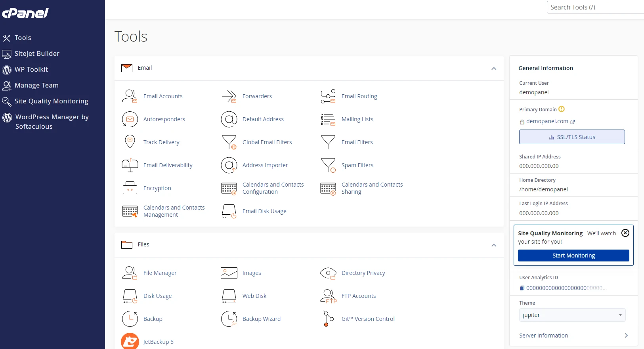Open the Email Deliverability link
Image resolution: width=644 pixels, height=349 pixels.
[168, 165]
